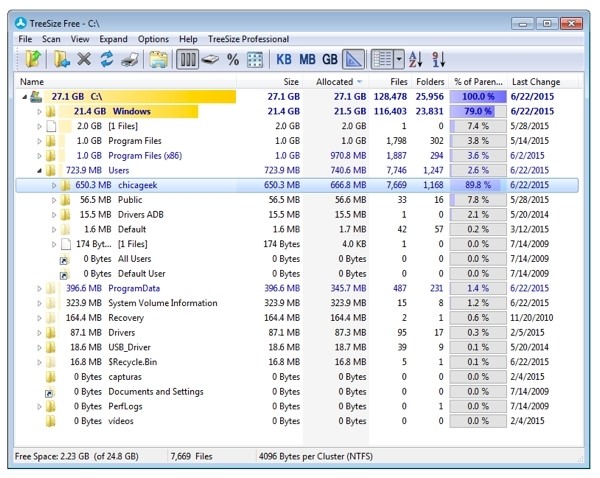Open the View menu

coord(80,39)
